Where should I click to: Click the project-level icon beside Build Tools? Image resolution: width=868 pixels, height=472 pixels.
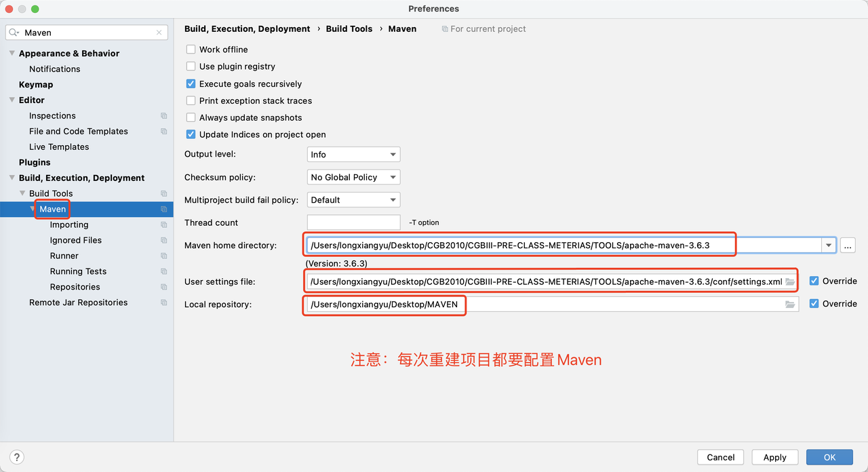[x=163, y=194]
